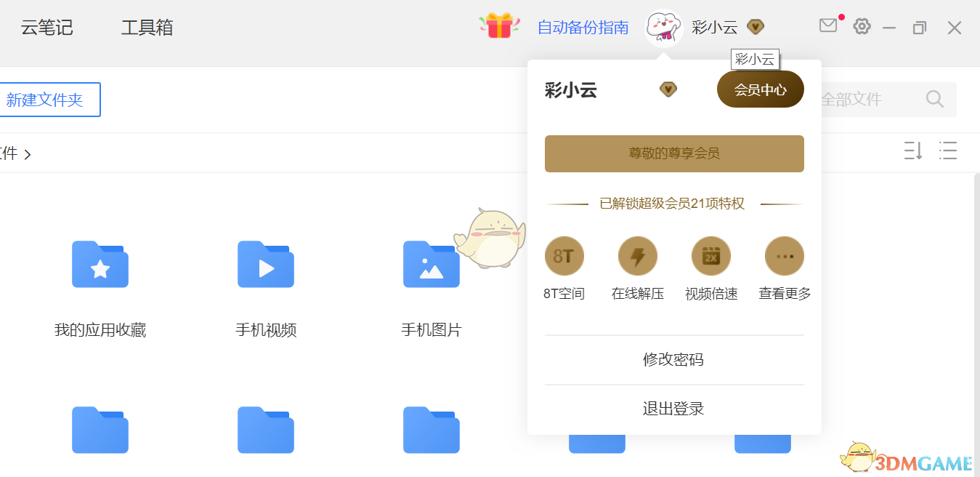
Task: Click the VIP badge inside the account popup
Action: click(x=668, y=89)
